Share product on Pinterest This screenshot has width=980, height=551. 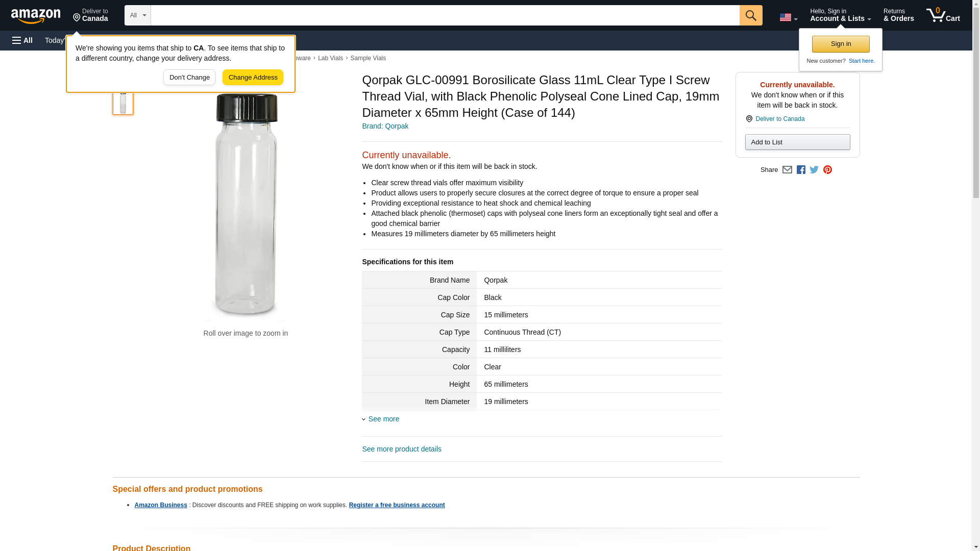pyautogui.click(x=827, y=170)
